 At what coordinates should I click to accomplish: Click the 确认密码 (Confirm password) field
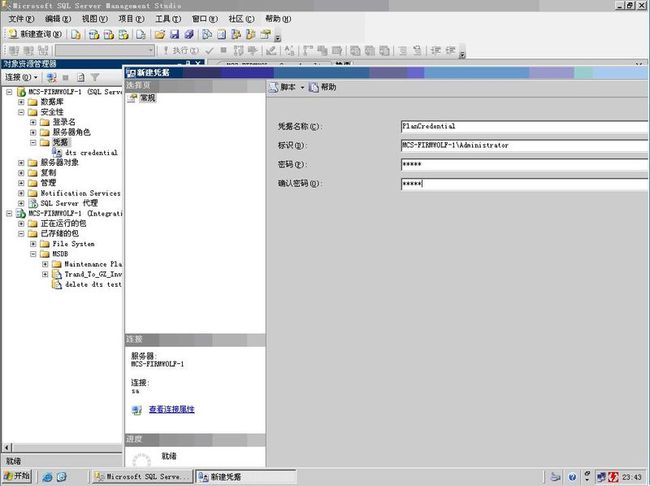524,183
